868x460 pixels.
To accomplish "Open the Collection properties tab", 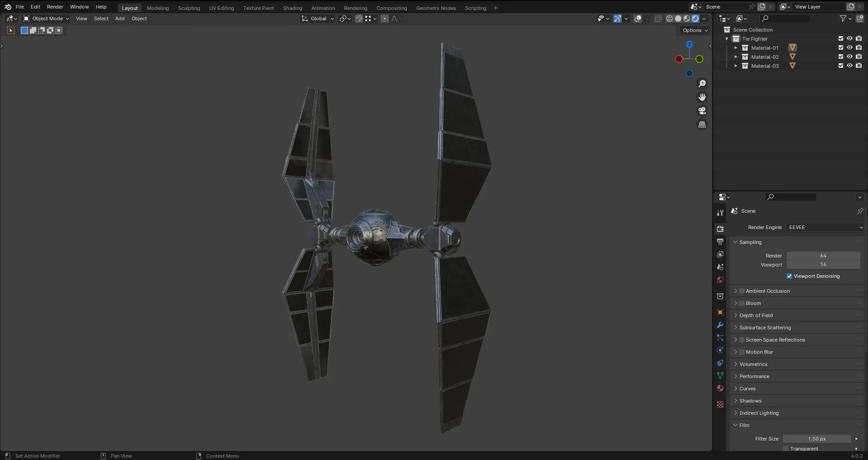I will [x=720, y=296].
